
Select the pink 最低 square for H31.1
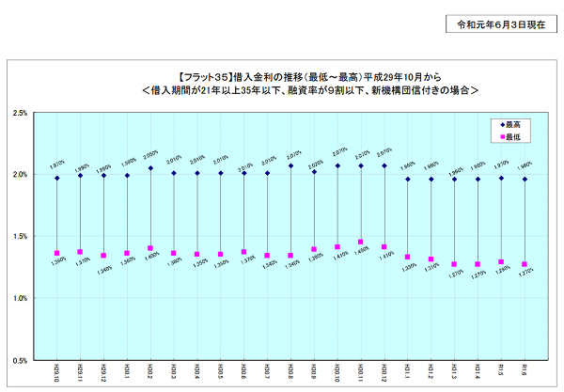click(408, 257)
